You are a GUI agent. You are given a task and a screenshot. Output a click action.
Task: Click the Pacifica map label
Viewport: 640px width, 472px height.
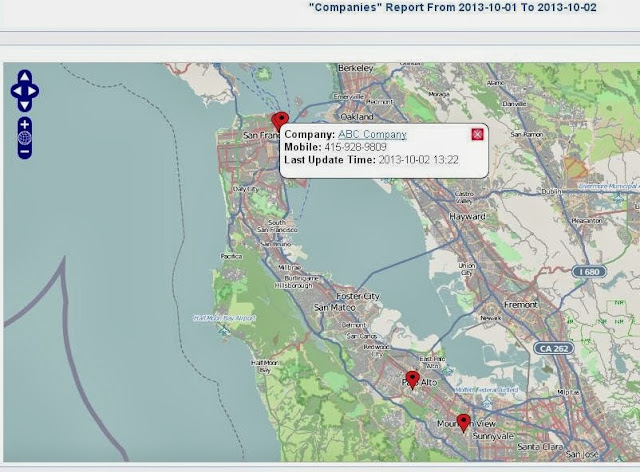(x=231, y=256)
